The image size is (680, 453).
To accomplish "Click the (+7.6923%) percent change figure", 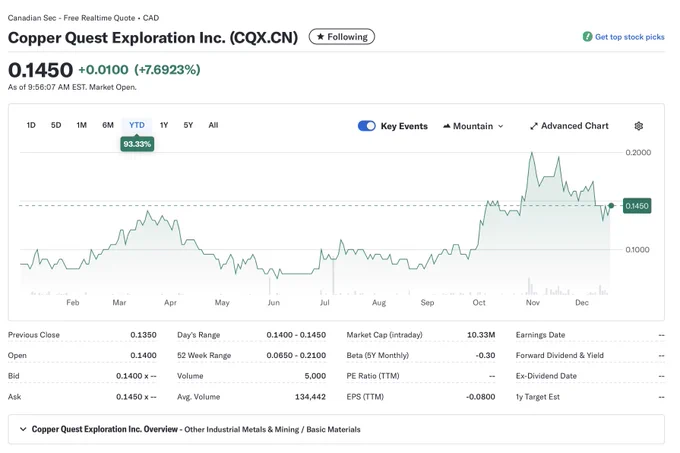I will pos(167,70).
